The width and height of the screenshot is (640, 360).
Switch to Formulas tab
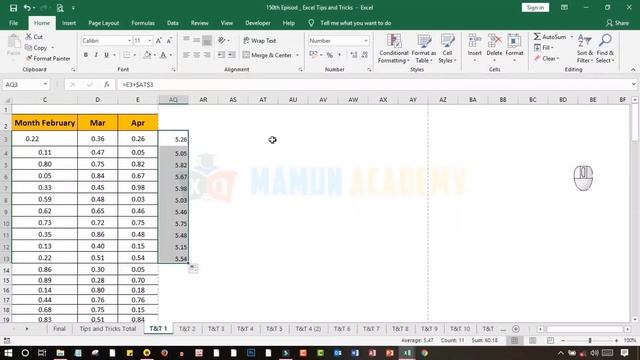pyautogui.click(x=143, y=23)
